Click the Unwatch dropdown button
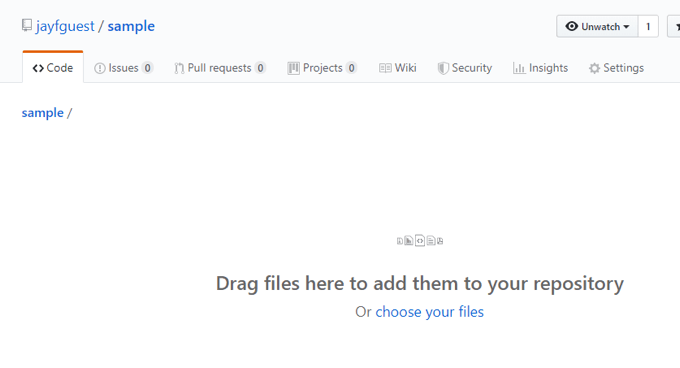 597,26
